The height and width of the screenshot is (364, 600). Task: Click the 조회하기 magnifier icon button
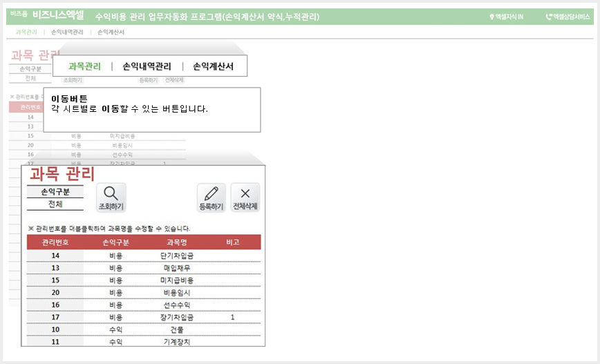click(111, 198)
